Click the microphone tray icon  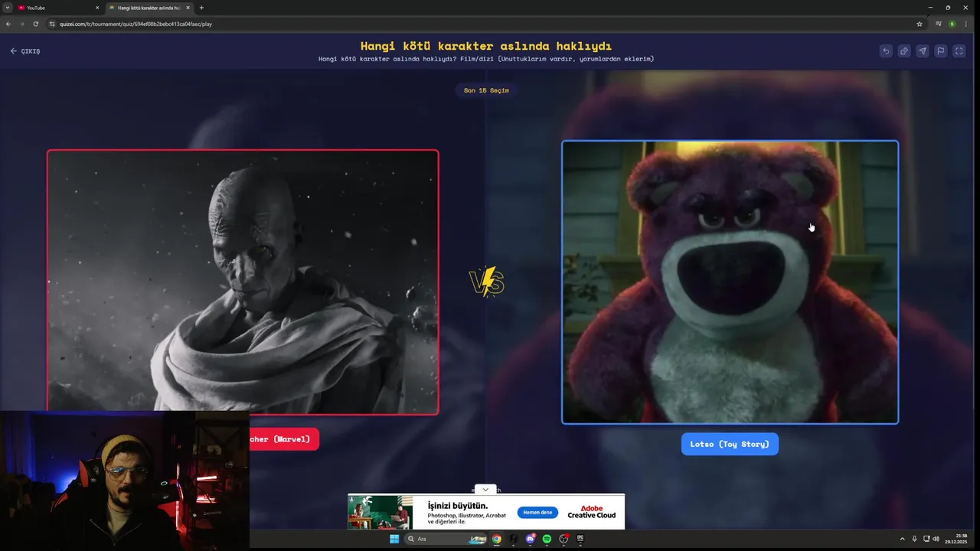pyautogui.click(x=914, y=539)
